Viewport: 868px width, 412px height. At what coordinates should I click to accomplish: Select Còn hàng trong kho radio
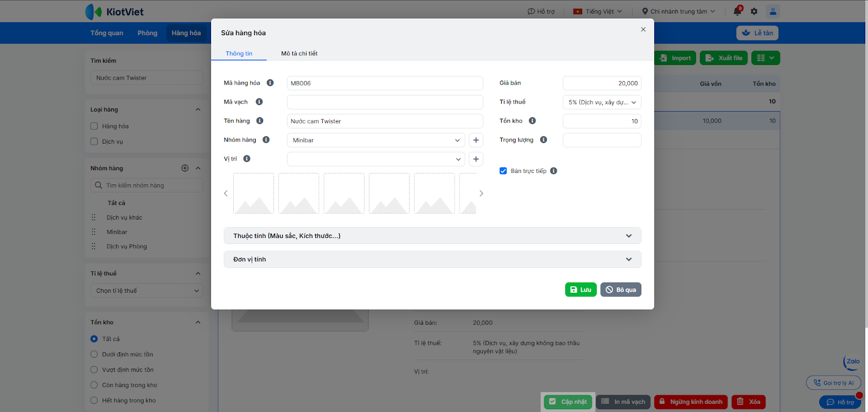point(94,385)
